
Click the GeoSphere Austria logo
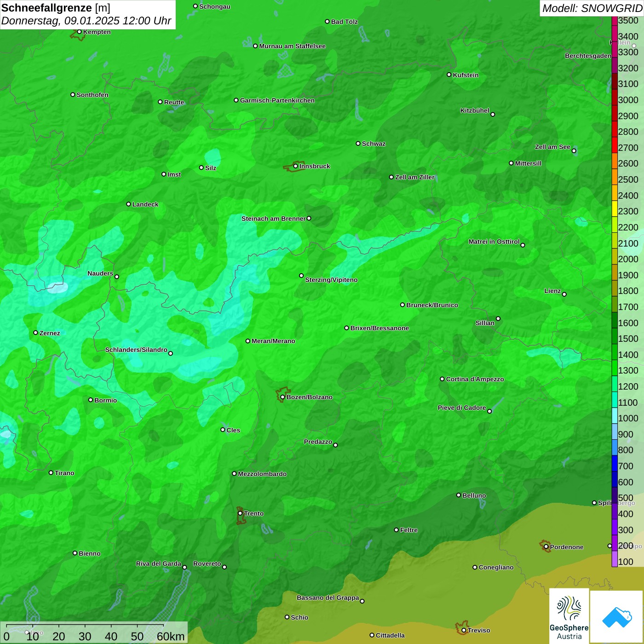point(569,615)
